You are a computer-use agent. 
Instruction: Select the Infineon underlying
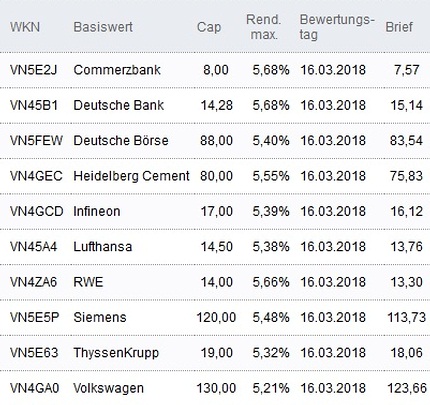(x=97, y=211)
